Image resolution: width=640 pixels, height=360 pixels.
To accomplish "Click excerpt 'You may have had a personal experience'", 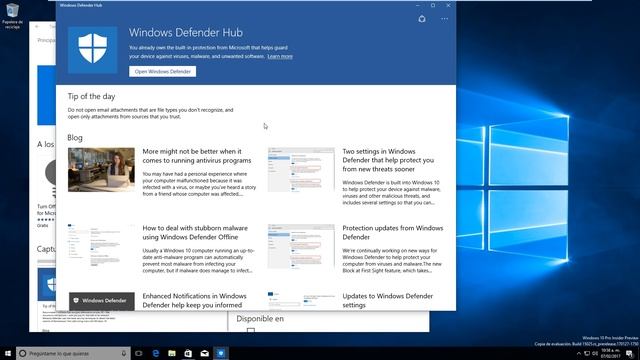I will tap(199, 184).
